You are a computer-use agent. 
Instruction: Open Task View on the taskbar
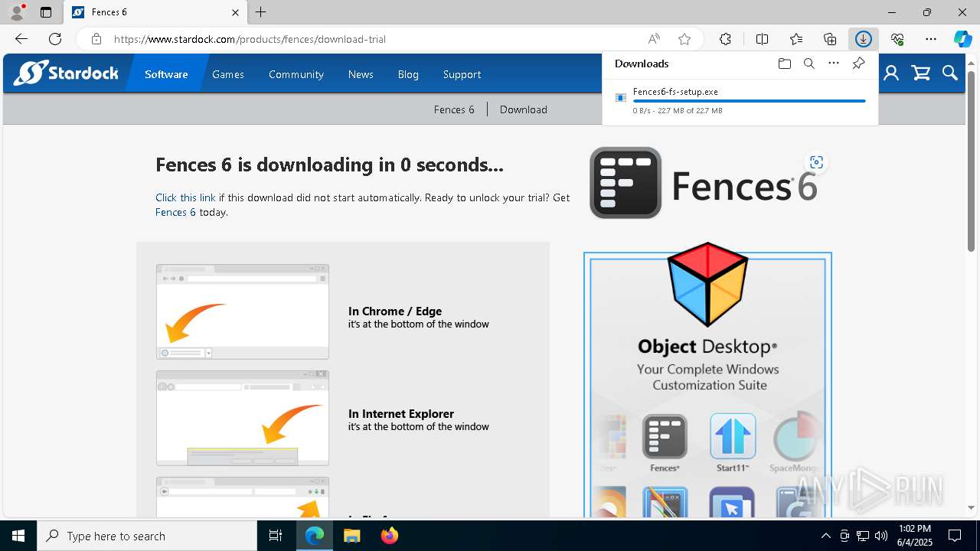(276, 536)
